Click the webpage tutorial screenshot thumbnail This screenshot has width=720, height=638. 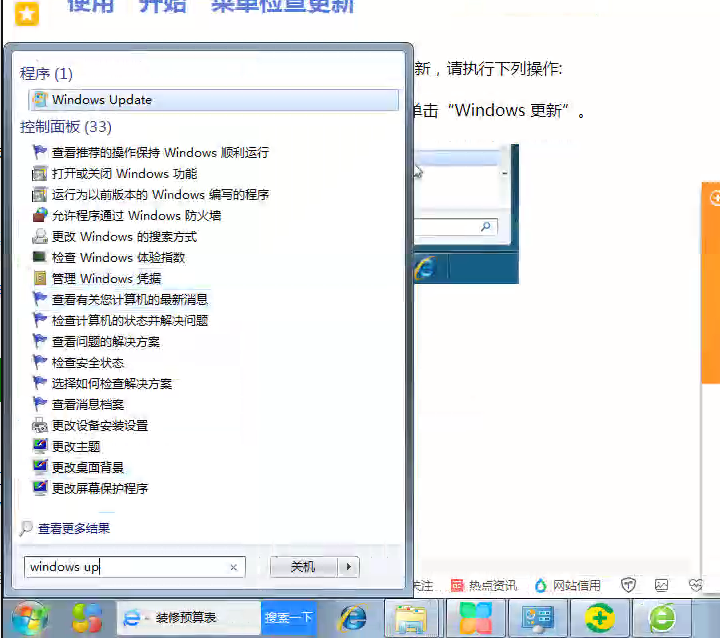click(467, 214)
